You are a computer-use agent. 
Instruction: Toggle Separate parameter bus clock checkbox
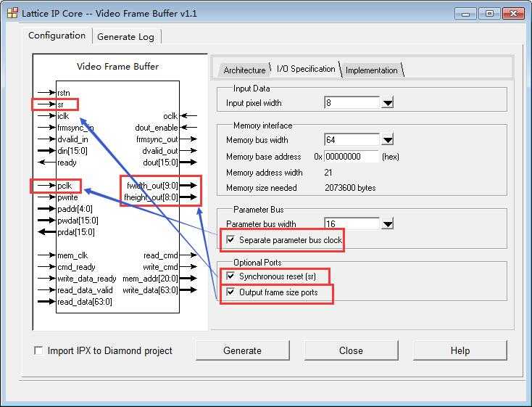pos(230,239)
